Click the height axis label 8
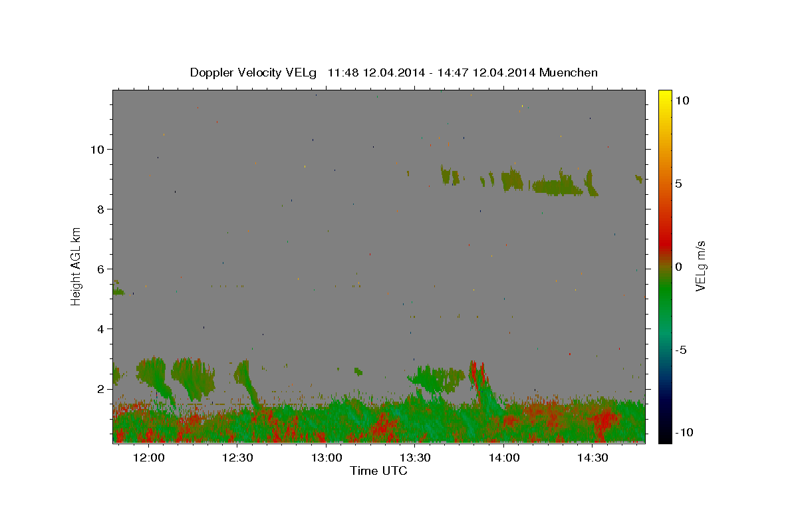This screenshot has height=532, width=798. coord(101,209)
